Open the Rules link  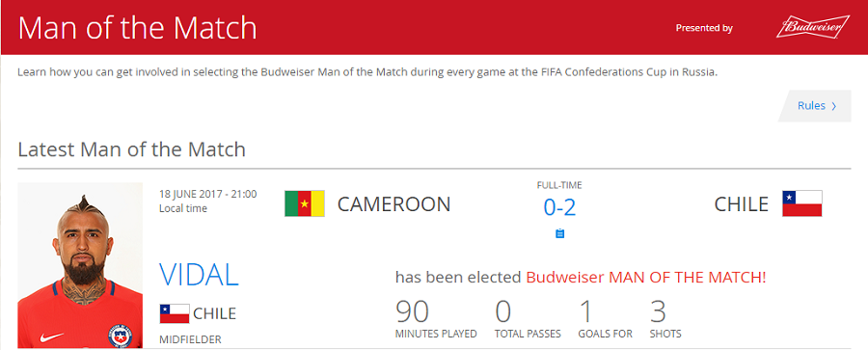(x=817, y=106)
